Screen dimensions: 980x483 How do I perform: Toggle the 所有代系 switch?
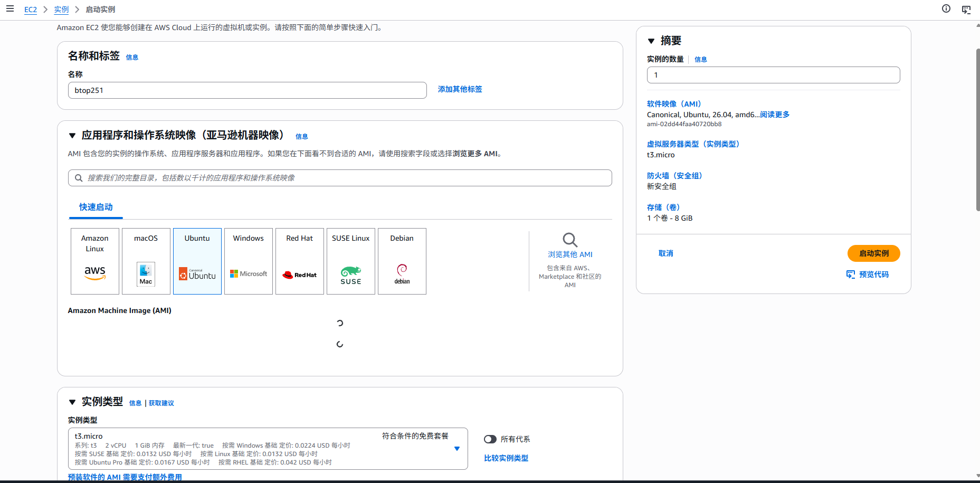pos(490,439)
